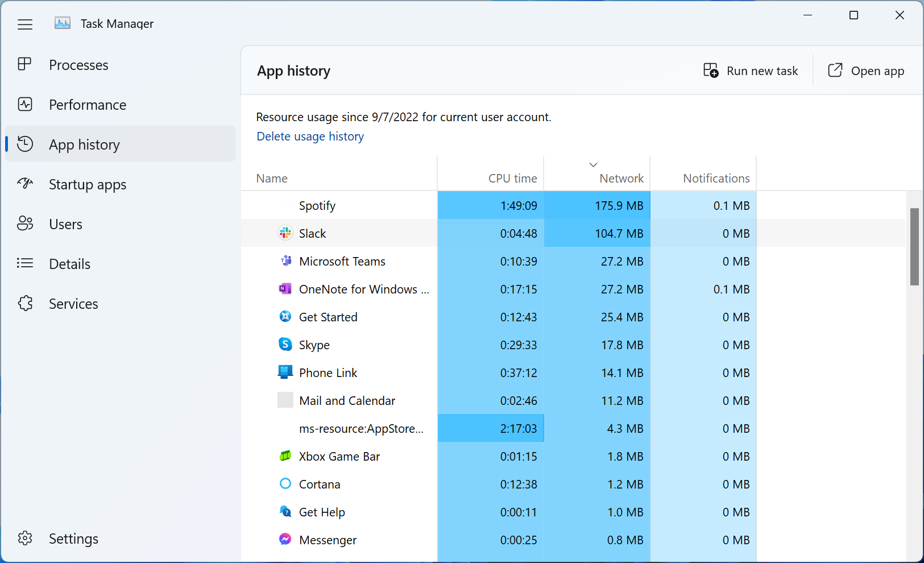Click the Services gear icon

point(25,303)
